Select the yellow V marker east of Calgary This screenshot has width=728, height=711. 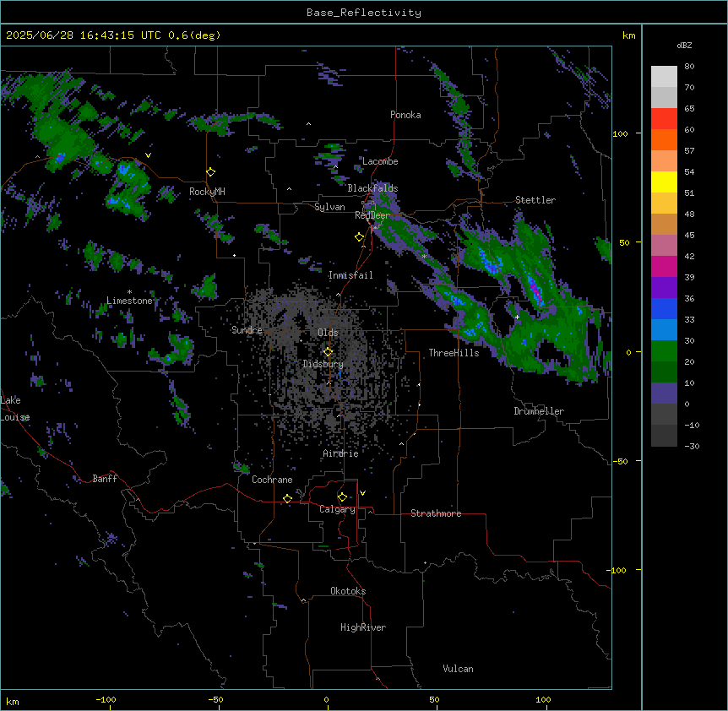362,493
